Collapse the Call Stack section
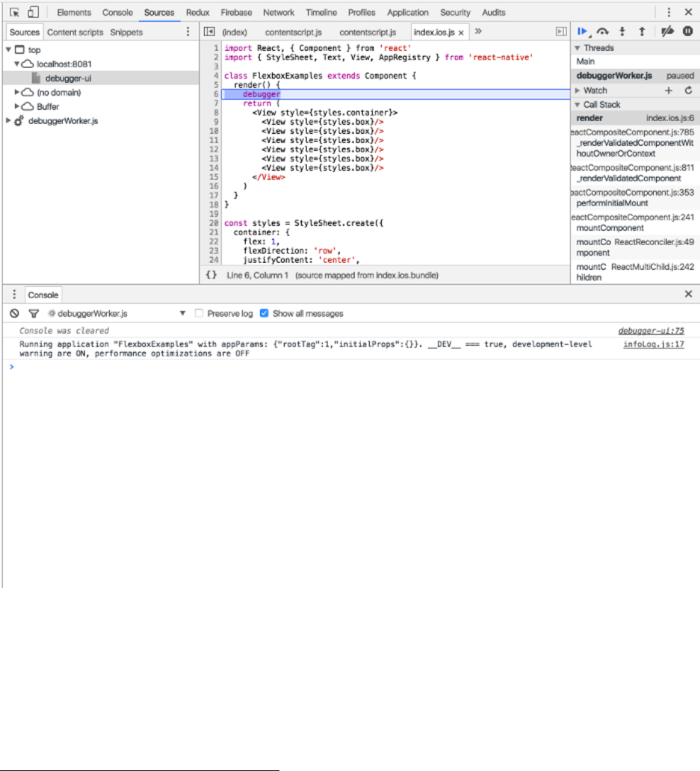 click(x=577, y=105)
